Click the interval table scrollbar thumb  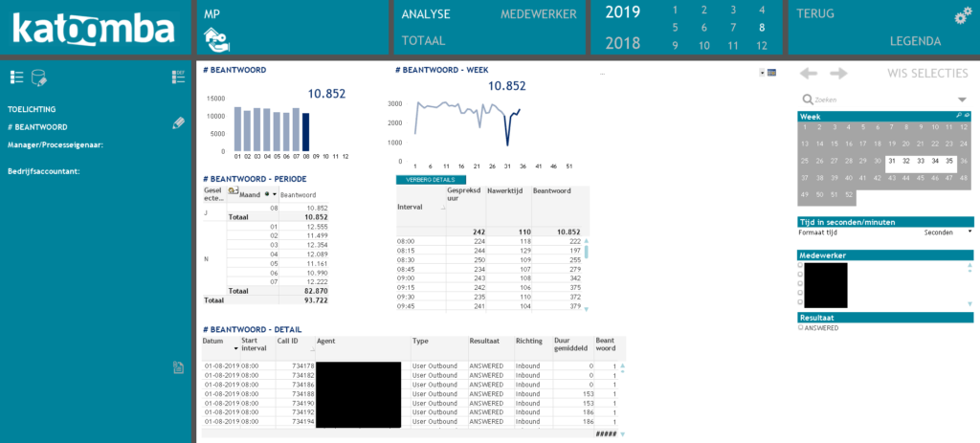587,252
